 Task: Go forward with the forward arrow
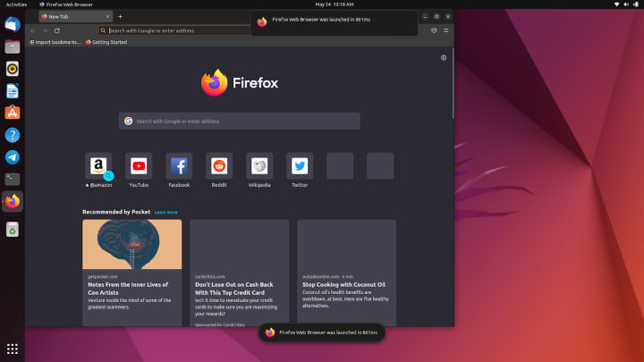46,30
